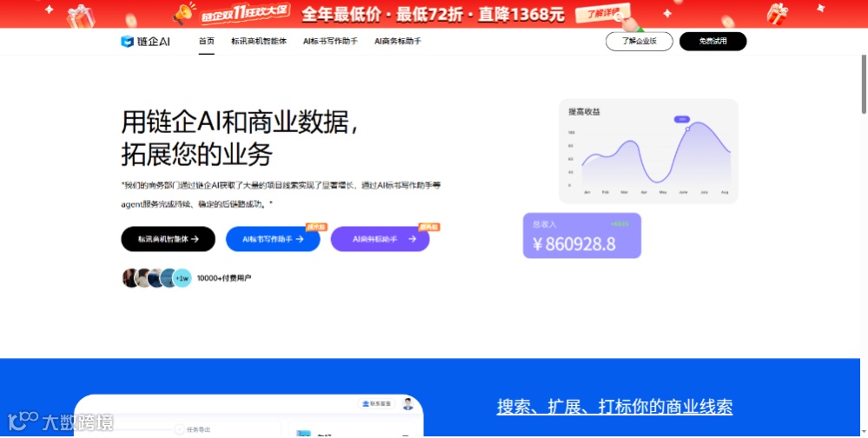Click the page vertical scrollbar thumb
Image resolution: width=868 pixels, height=438 pixels.
[x=865, y=84]
